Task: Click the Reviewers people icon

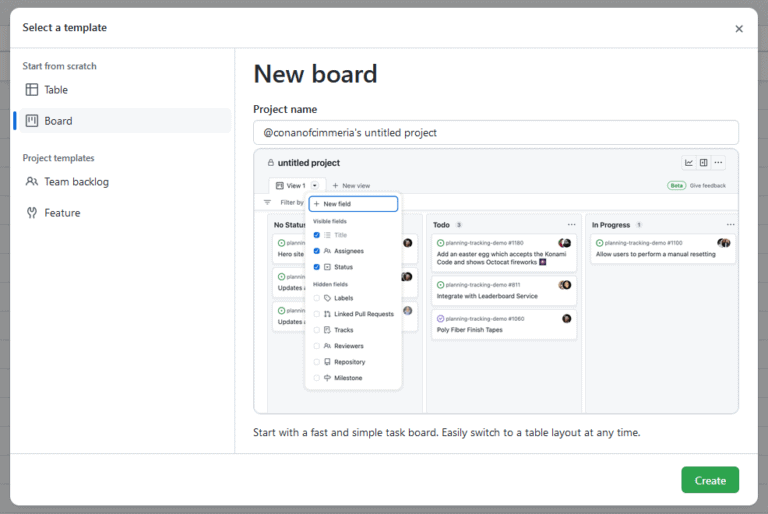Action: pos(327,346)
